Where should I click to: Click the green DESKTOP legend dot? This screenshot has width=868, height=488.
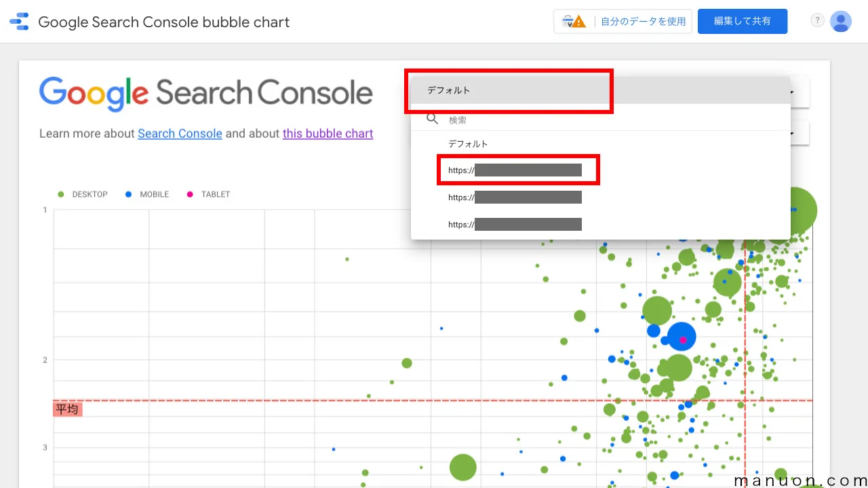coord(61,195)
